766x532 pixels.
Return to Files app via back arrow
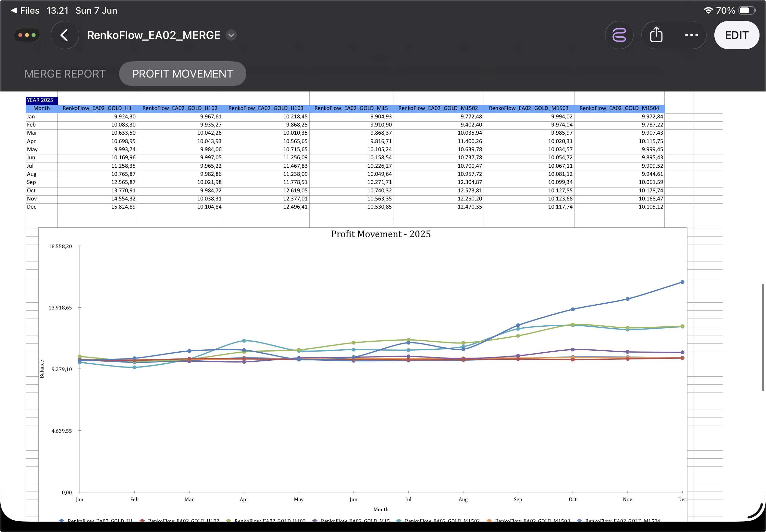pos(25,11)
